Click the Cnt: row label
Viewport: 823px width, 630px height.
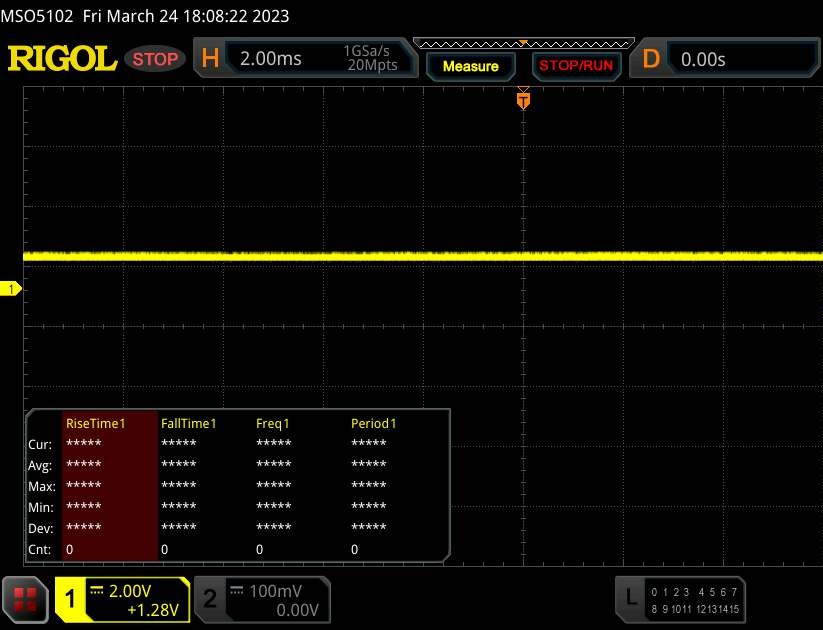click(39, 550)
